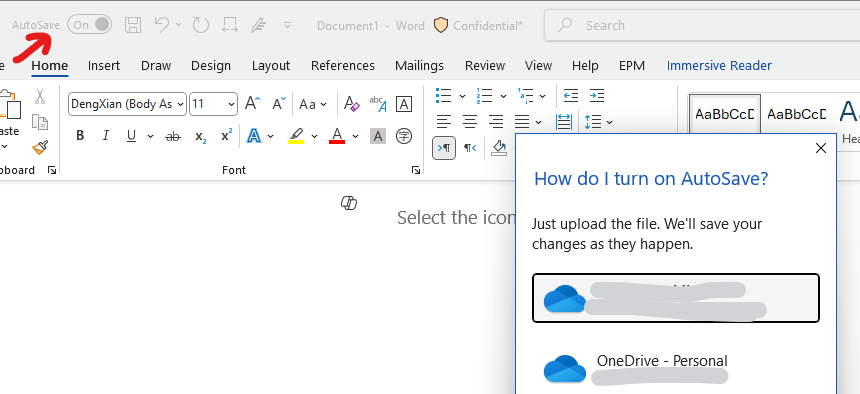This screenshot has height=394, width=860.
Task: Align text right
Action: pyautogui.click(x=496, y=121)
